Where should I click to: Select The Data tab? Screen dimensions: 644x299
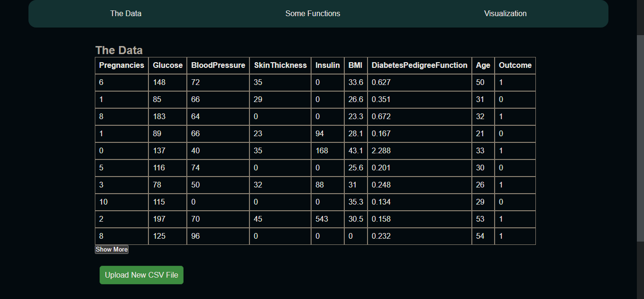click(x=126, y=13)
